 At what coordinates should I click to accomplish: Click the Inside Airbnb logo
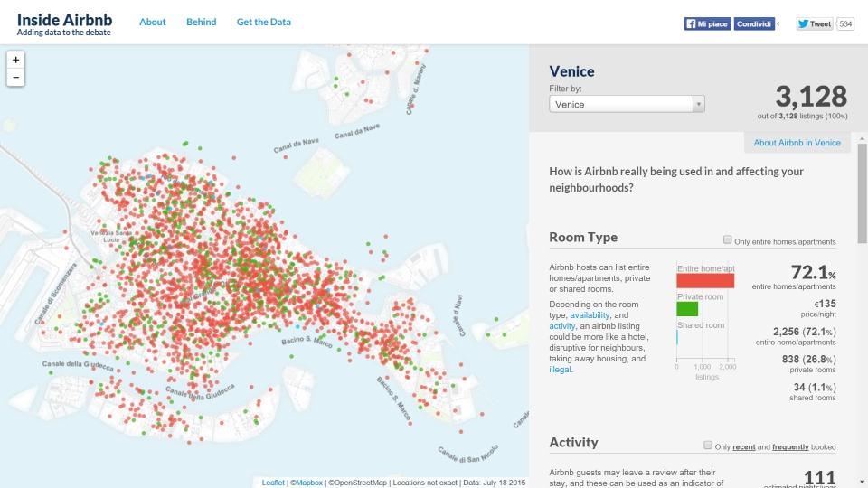[x=64, y=23]
